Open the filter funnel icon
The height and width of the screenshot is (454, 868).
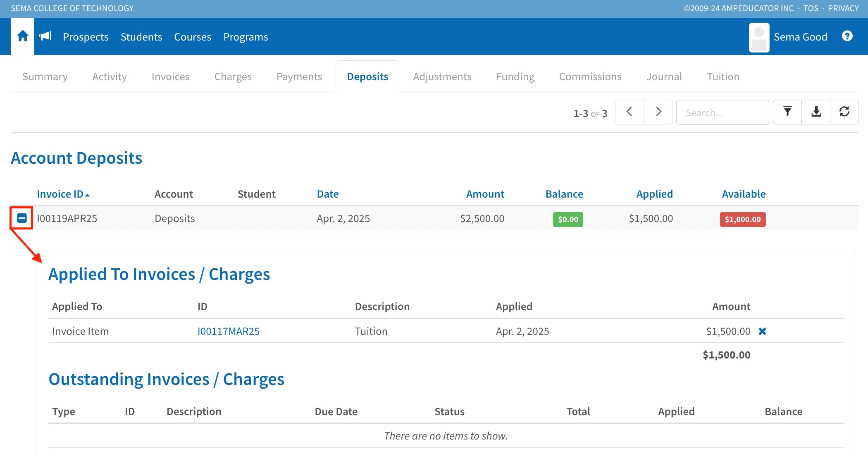787,112
